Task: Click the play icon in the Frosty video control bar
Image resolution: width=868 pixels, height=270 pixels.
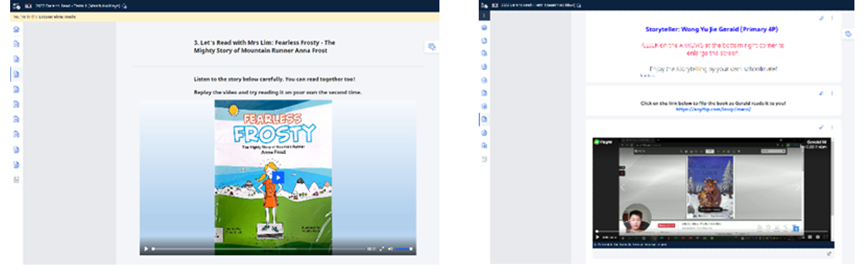Action: [x=146, y=249]
